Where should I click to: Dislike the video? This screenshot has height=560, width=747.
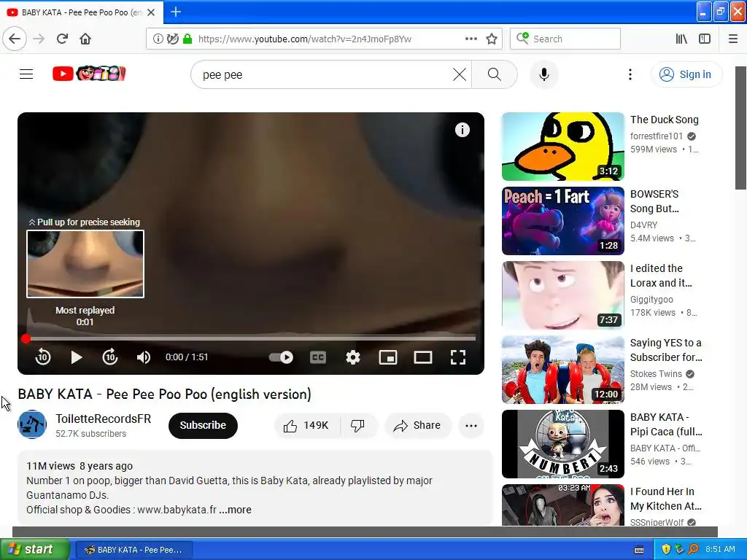point(358,425)
